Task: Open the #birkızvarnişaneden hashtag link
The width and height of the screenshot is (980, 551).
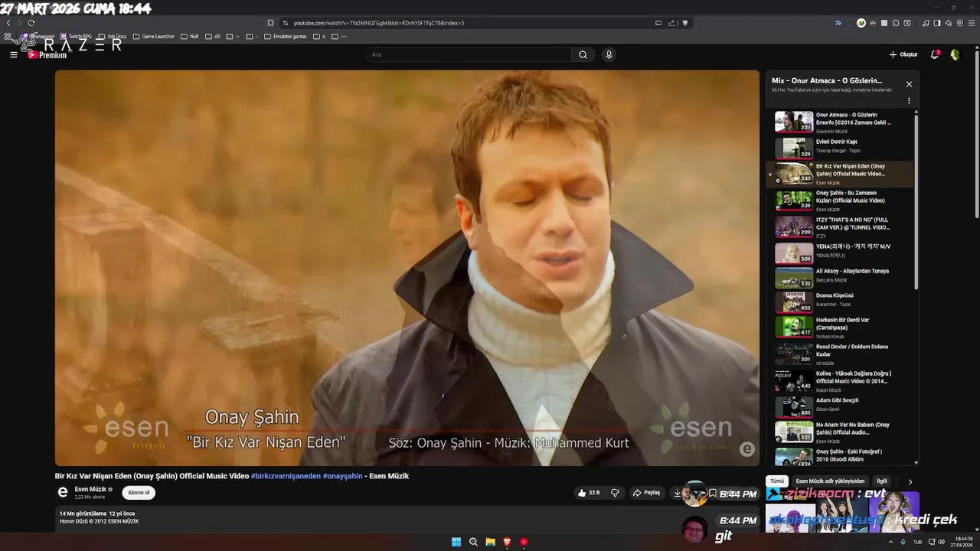Action: click(286, 476)
